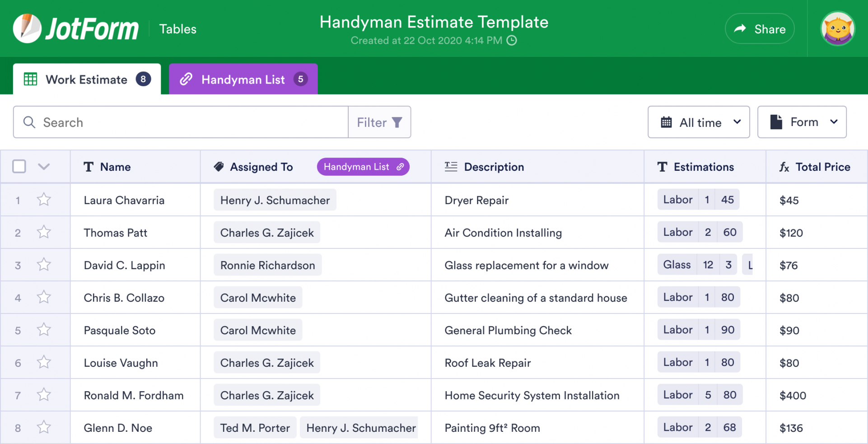This screenshot has height=444, width=868.
Task: Click the Description column header
Action: [537, 167]
